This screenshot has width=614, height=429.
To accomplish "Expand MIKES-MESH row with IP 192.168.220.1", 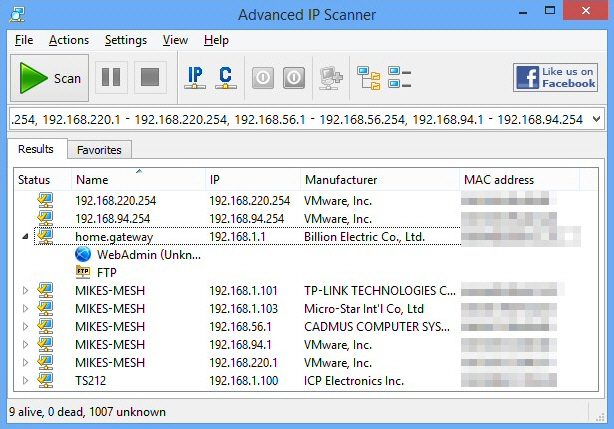I will [x=25, y=362].
